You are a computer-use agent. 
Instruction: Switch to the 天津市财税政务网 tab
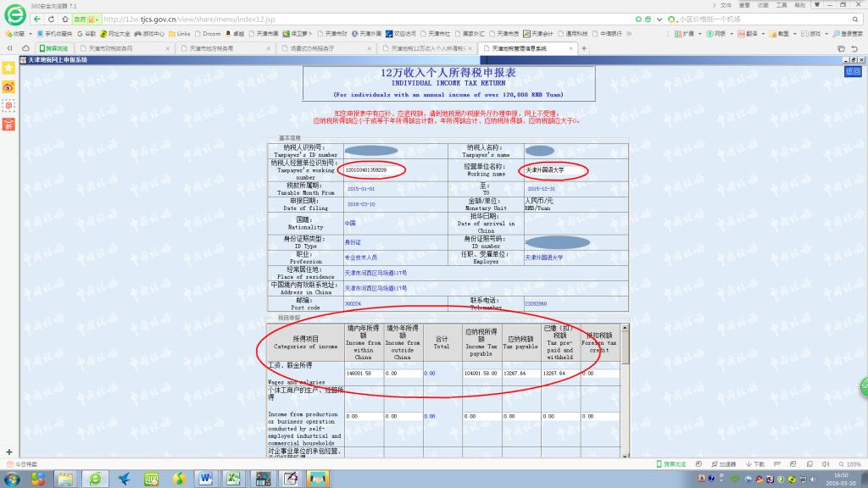[123, 48]
